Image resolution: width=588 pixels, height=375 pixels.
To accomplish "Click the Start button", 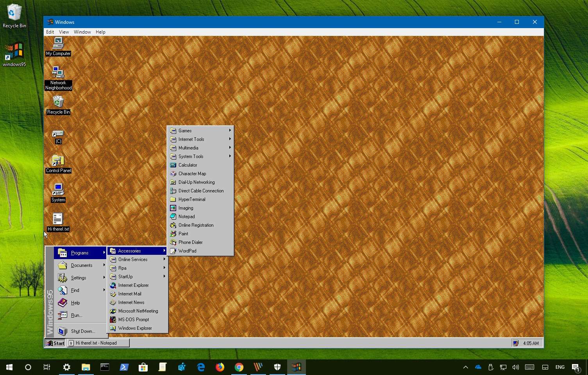I will (55, 343).
